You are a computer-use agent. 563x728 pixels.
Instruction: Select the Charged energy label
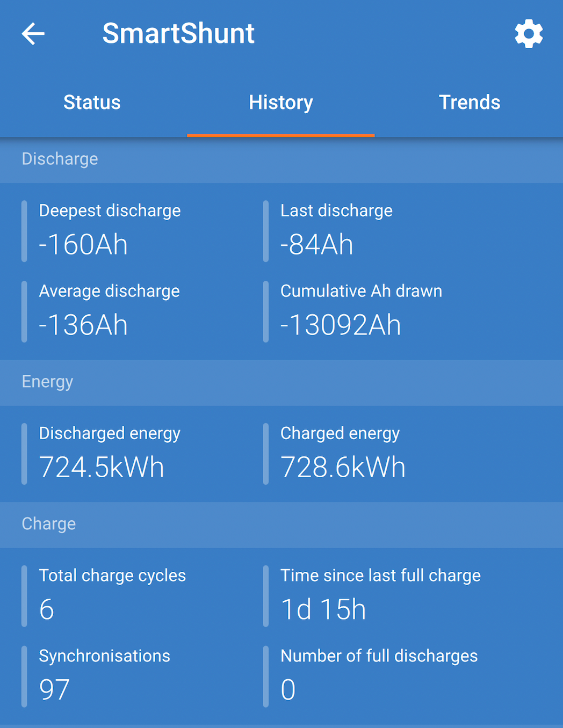pos(340,433)
